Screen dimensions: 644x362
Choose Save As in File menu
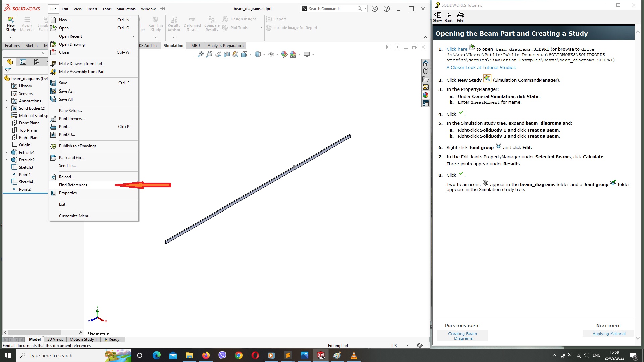(93, 91)
